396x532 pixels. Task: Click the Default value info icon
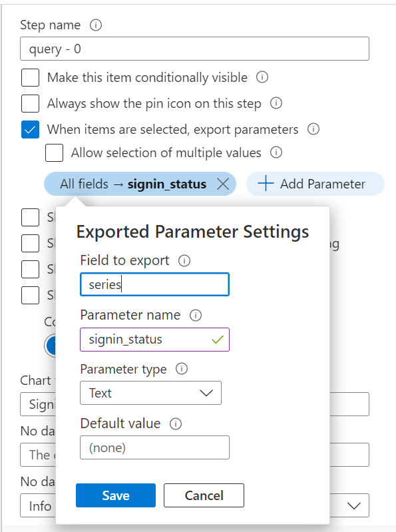(x=176, y=423)
